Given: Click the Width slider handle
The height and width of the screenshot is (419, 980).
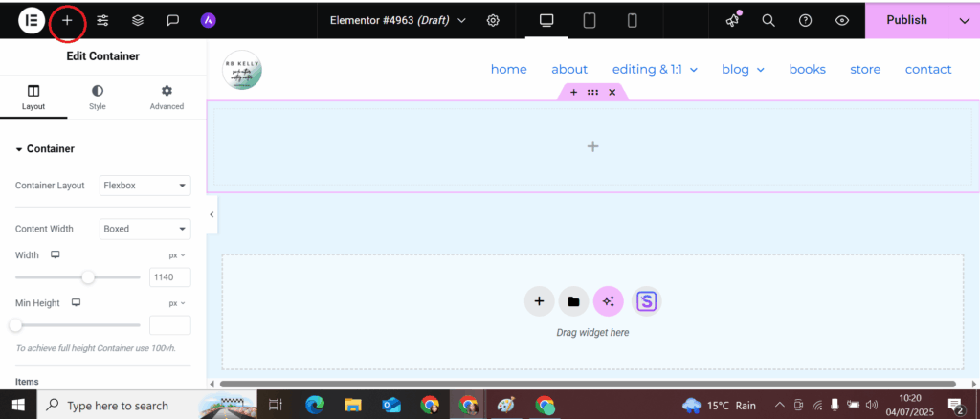Looking at the screenshot, I should [x=88, y=277].
